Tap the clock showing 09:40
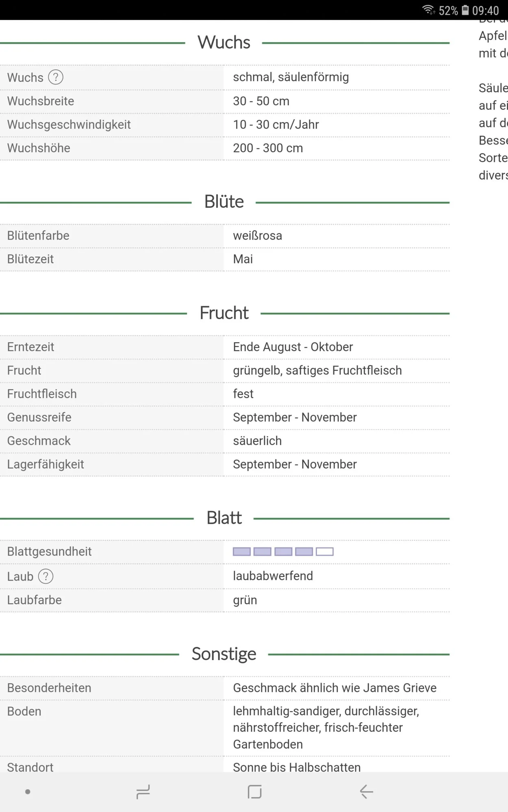 click(x=485, y=11)
